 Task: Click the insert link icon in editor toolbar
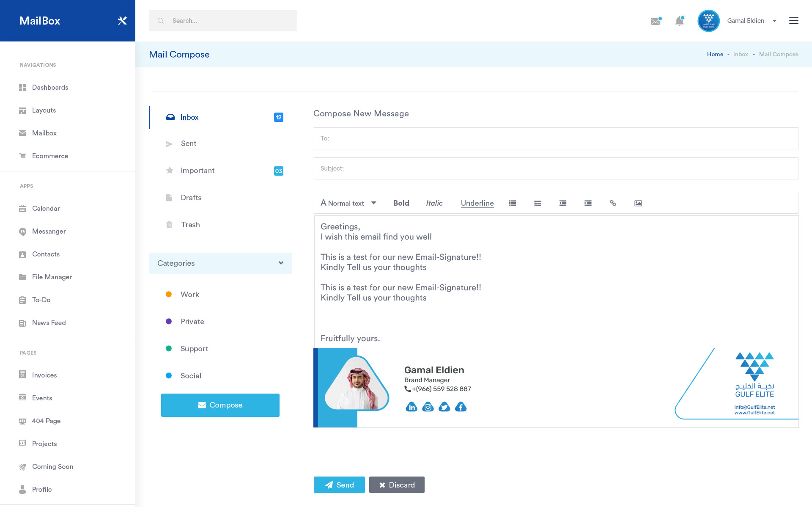point(613,203)
